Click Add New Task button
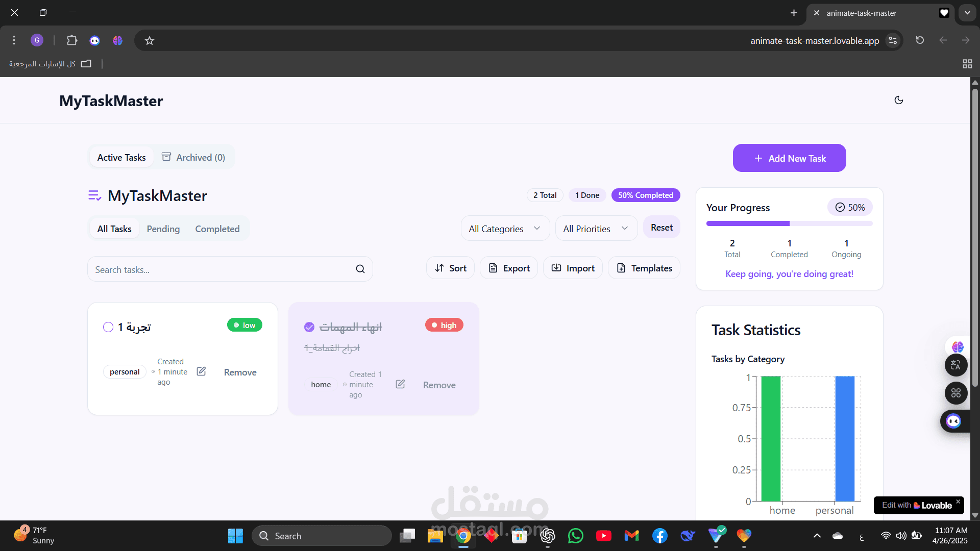This screenshot has height=551, width=980. pyautogui.click(x=790, y=158)
